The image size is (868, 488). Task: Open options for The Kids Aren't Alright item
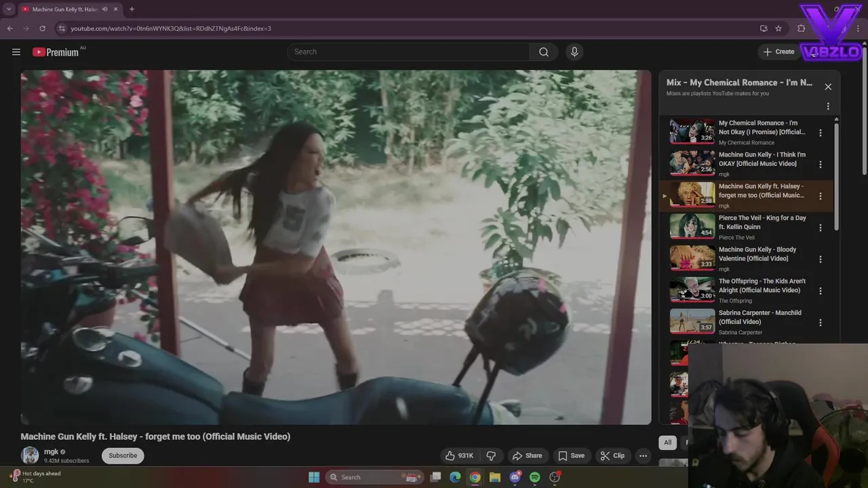[x=820, y=291]
